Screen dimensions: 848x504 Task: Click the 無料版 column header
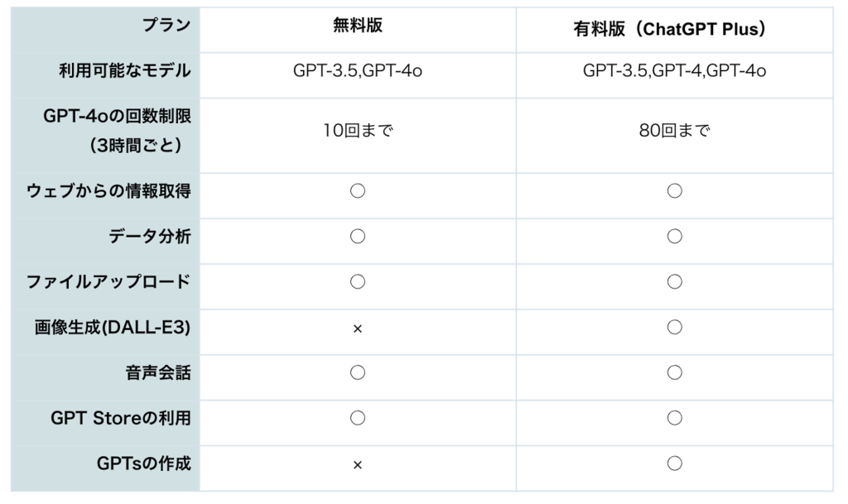358,26
